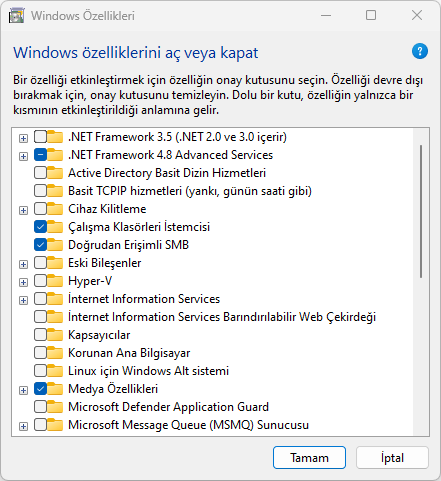This screenshot has height=481, width=441.
Task: Enable the .NET Framework 3.5 checkbox
Action: point(40,137)
